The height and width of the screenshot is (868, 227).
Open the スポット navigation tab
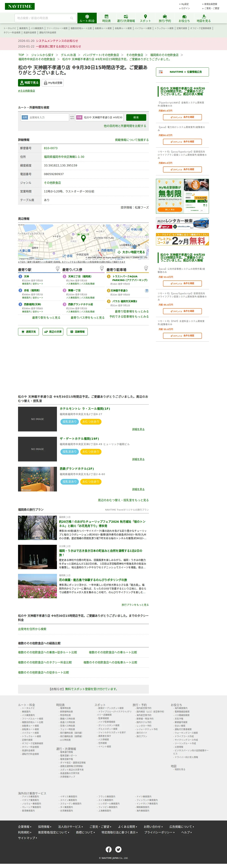click(x=145, y=18)
